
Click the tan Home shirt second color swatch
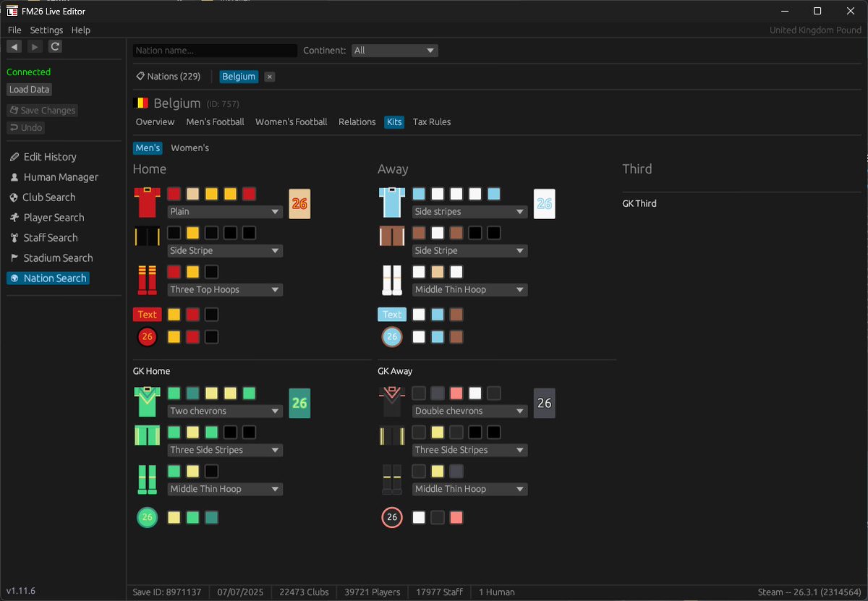[193, 195]
